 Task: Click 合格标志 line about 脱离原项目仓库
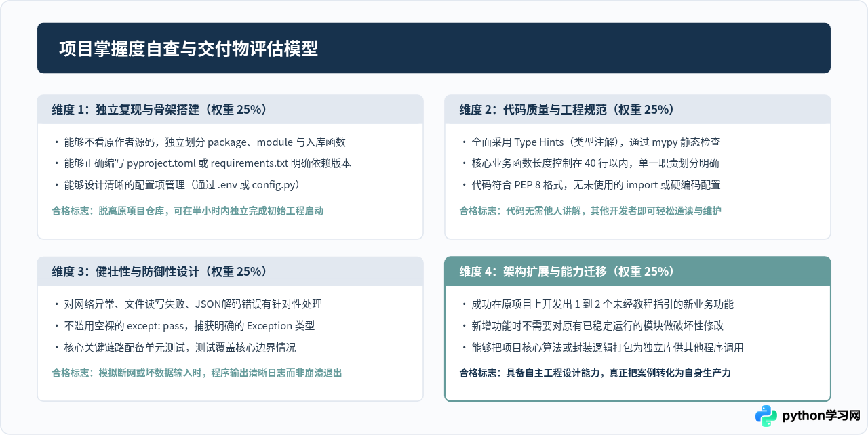(x=188, y=211)
